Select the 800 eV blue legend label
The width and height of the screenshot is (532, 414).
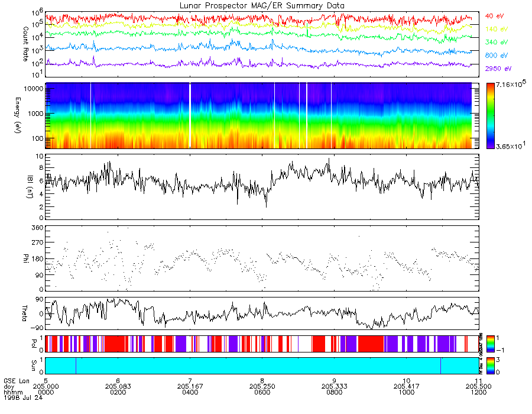click(x=497, y=56)
